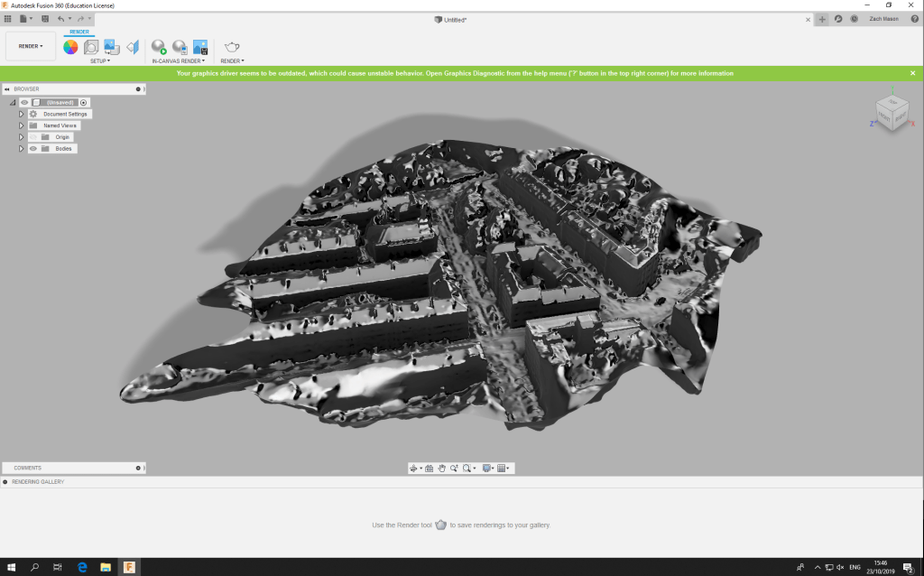Toggle the Origin folder eye icon

[x=33, y=137]
